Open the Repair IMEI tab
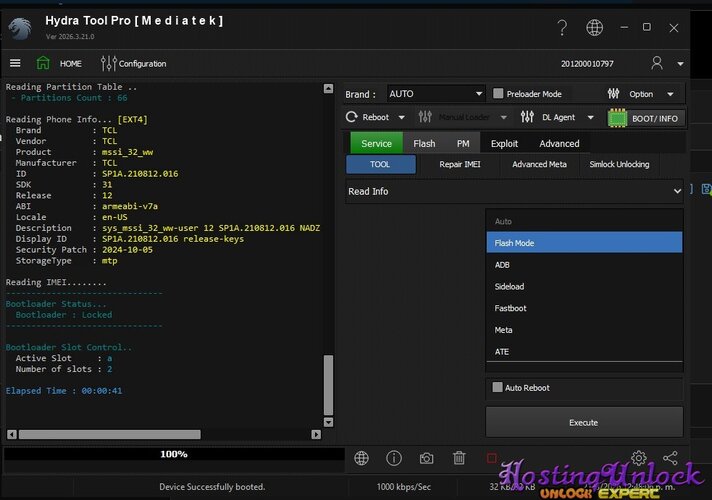 click(460, 164)
